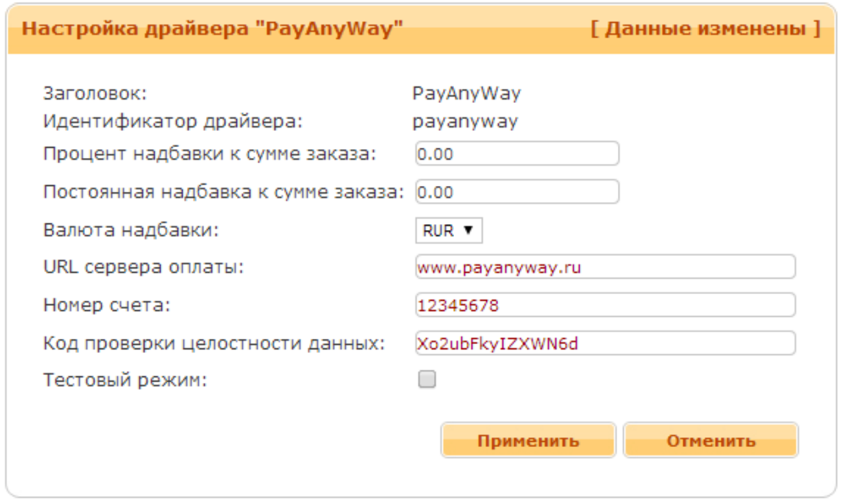842x504 pixels.
Task: Click the Идентификатор драйвера label
Action: coord(173,121)
